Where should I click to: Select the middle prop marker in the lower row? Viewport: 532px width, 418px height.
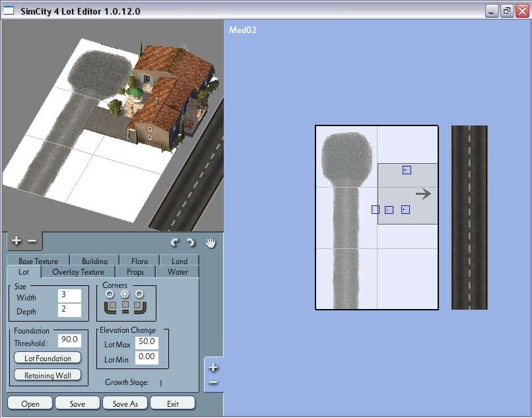click(x=389, y=210)
